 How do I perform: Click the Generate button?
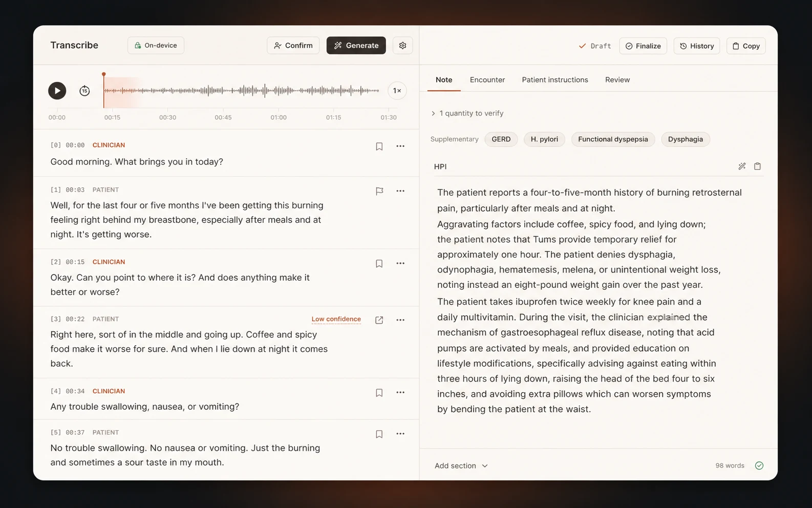pyautogui.click(x=356, y=46)
